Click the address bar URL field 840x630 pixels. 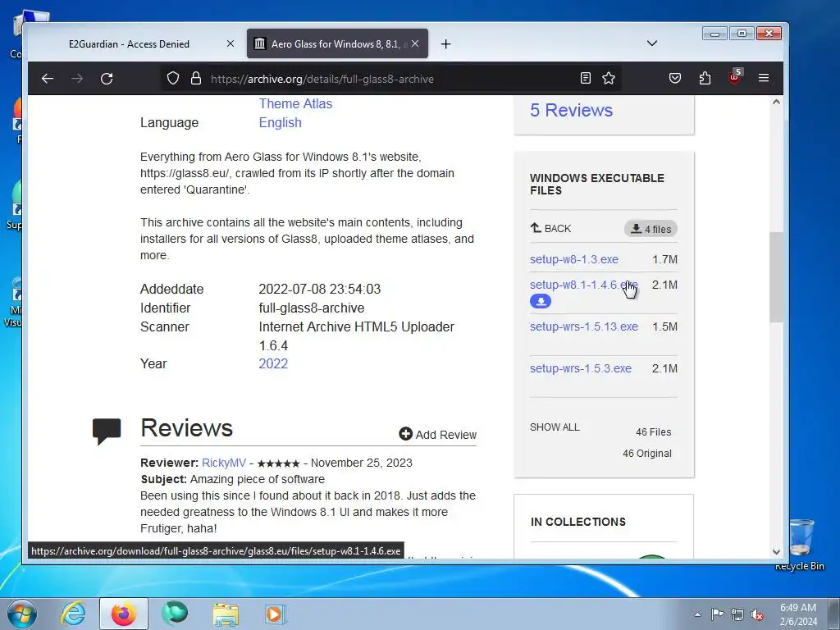[x=391, y=79]
